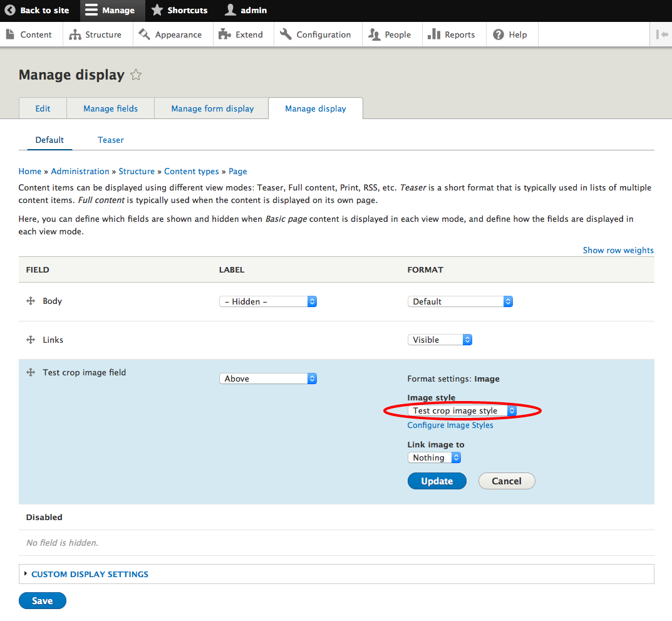Open the Structure admin menu

[x=95, y=34]
